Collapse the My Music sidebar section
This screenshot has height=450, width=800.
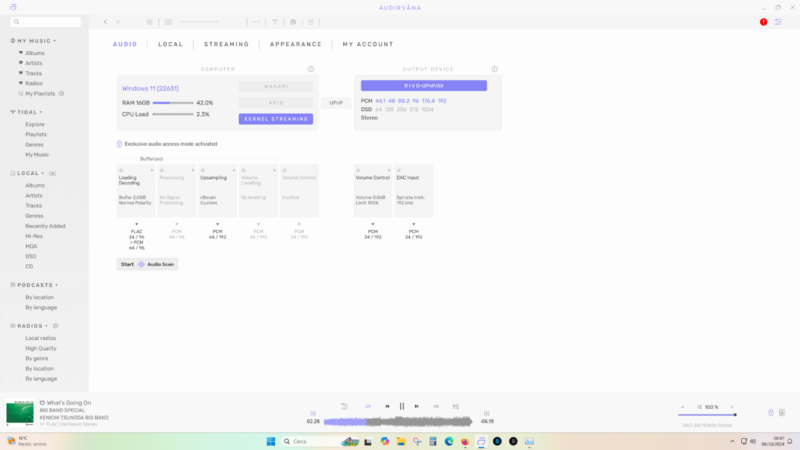(x=55, y=41)
